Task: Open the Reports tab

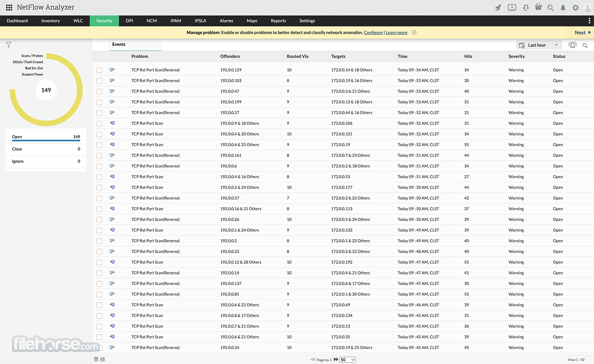Action: (278, 21)
